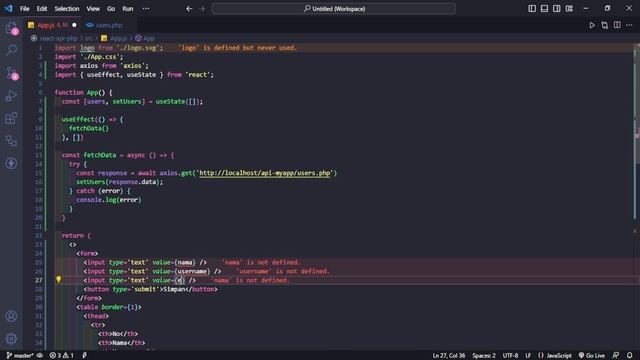This screenshot has height=360, width=640.
Task: Follow the localhost users.php URL link
Action: coord(264,173)
